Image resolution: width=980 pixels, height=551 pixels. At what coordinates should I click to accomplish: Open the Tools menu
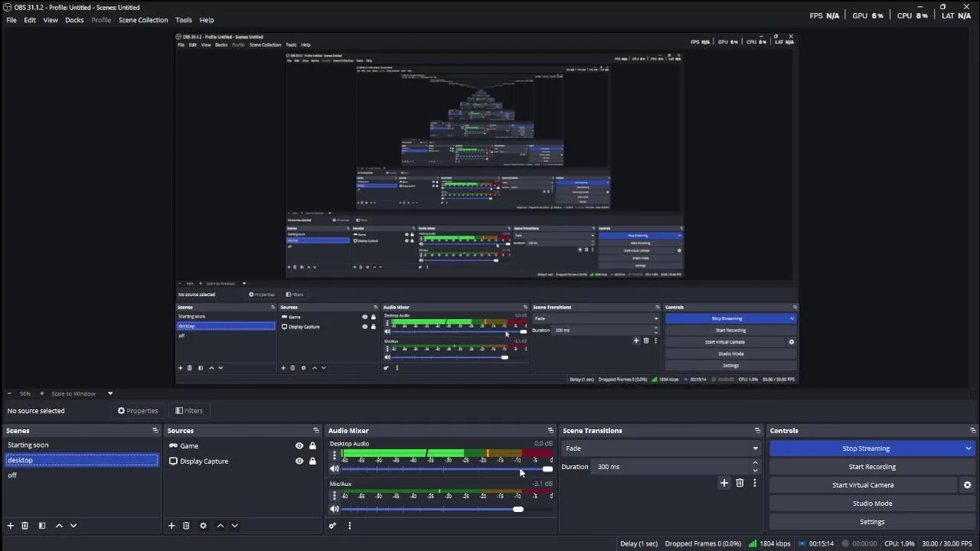(x=184, y=20)
